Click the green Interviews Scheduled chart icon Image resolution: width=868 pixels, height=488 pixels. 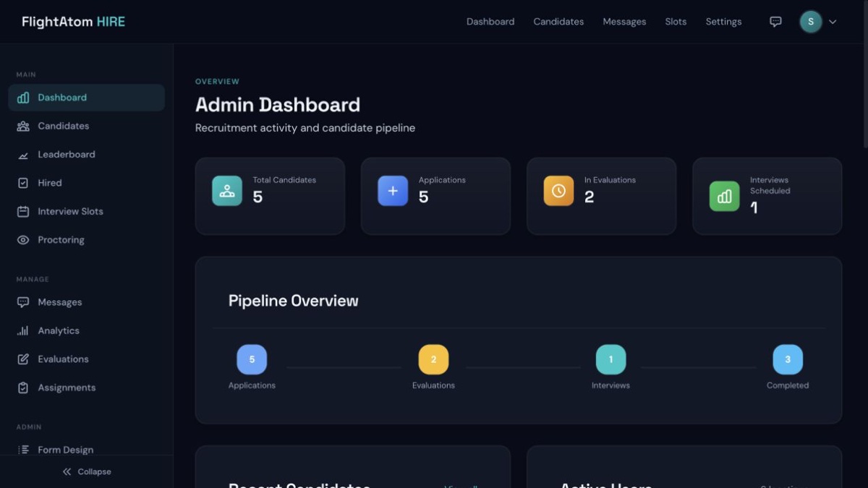point(724,196)
